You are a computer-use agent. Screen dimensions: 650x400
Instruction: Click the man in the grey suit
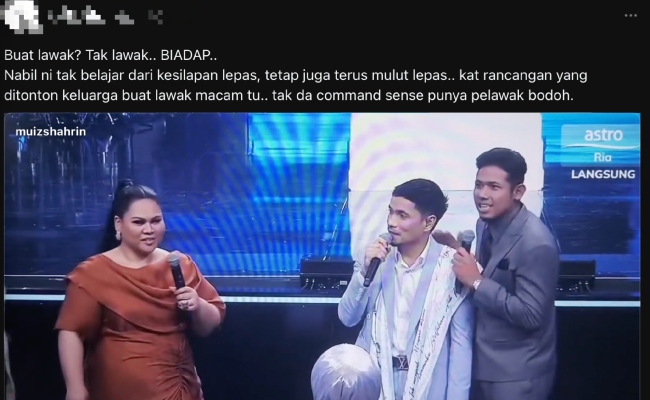512,276
